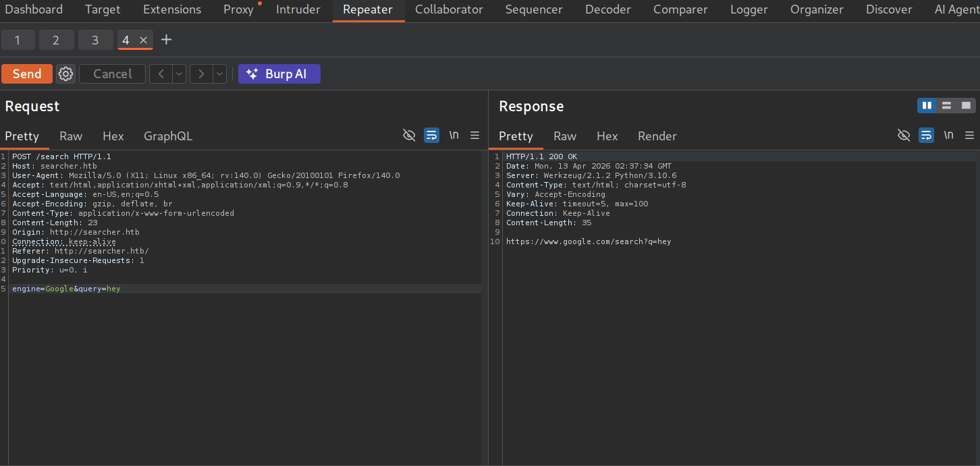Open the Organizer tab
Image resolution: width=980 pixels, height=466 pixels.
817,9
